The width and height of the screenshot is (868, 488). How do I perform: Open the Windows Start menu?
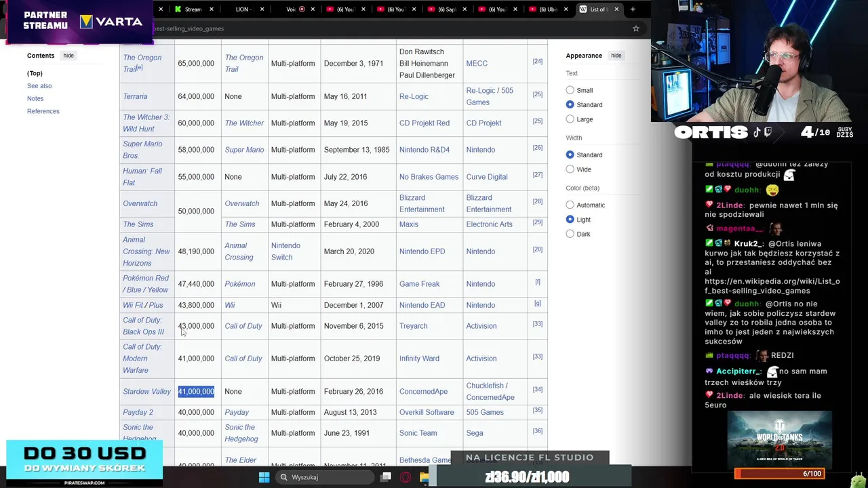point(264,477)
